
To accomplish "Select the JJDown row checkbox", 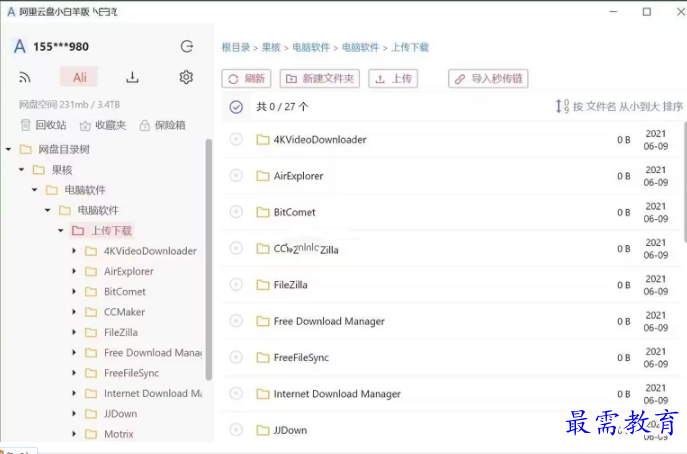I will tap(236, 430).
